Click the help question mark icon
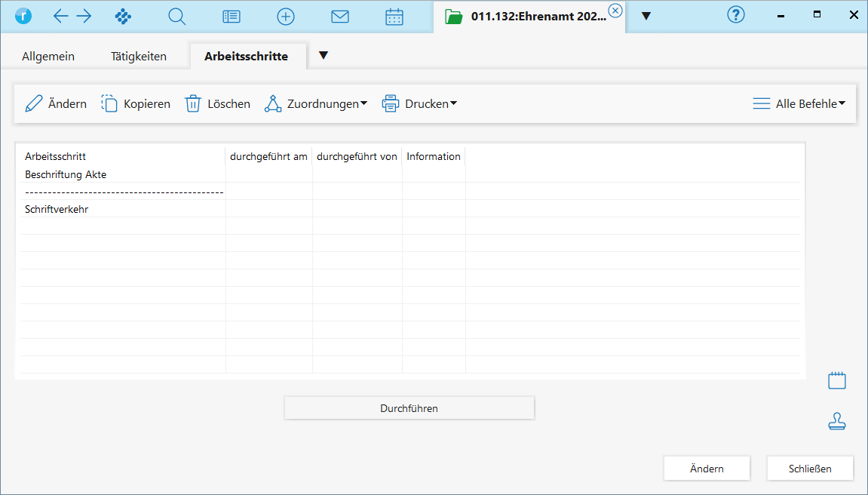This screenshot has width=868, height=495. [x=735, y=15]
